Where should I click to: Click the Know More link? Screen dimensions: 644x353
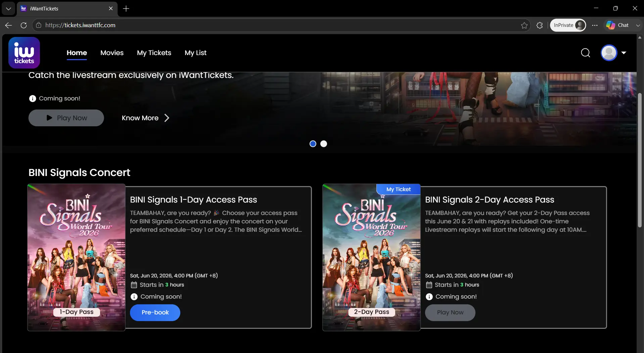(140, 118)
